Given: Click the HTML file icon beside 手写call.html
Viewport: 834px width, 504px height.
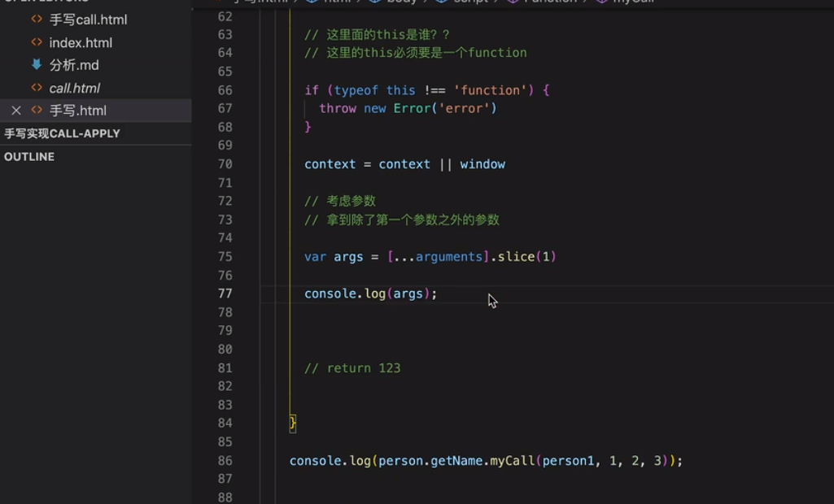Looking at the screenshot, I should tap(37, 20).
